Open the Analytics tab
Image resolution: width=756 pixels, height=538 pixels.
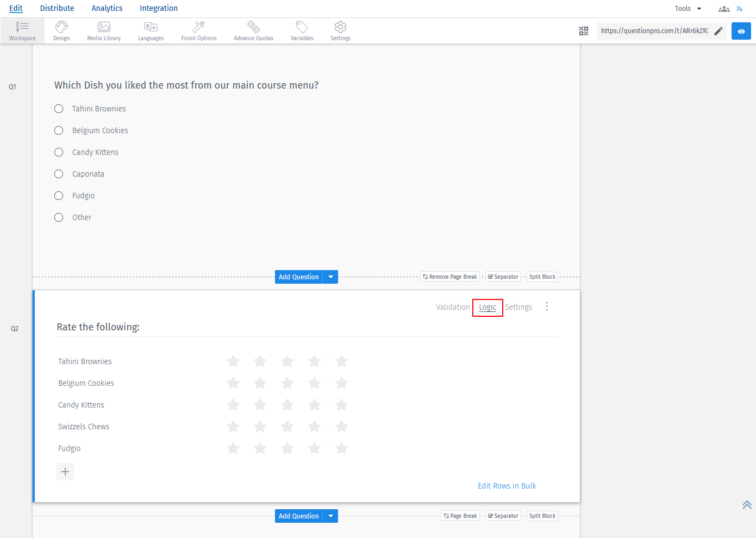point(107,8)
